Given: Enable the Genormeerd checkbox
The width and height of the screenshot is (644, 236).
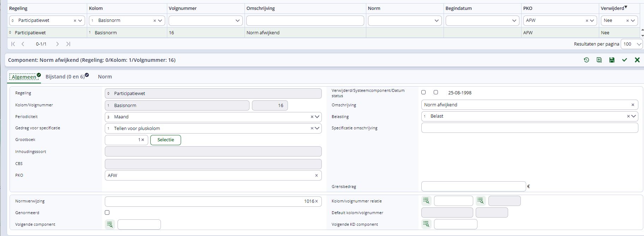Looking at the screenshot, I should pos(107,212).
